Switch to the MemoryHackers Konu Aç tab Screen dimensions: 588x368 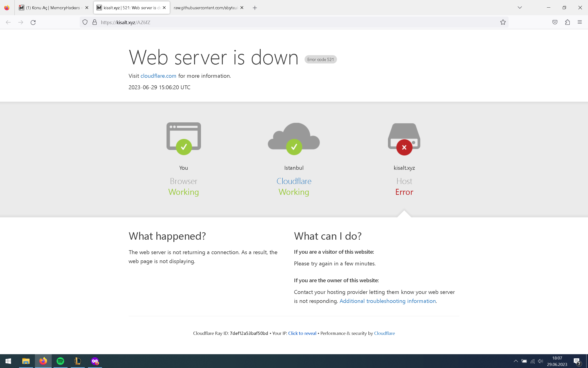(x=54, y=8)
